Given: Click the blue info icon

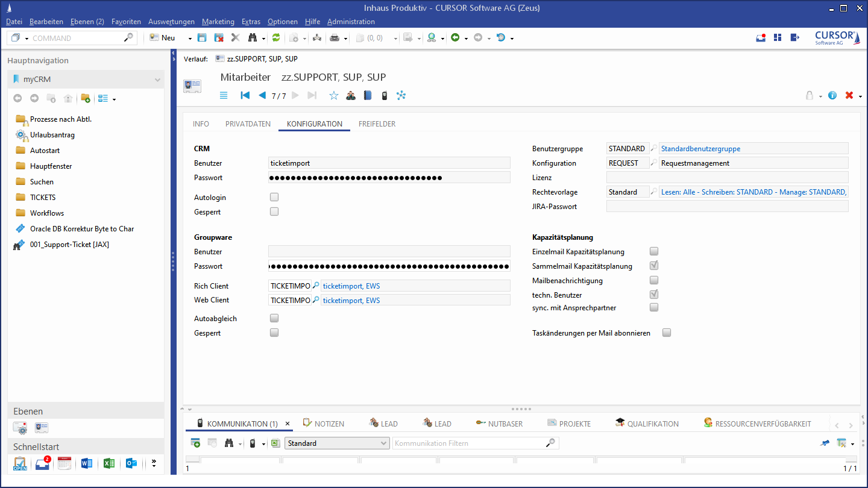Looking at the screenshot, I should 832,95.
